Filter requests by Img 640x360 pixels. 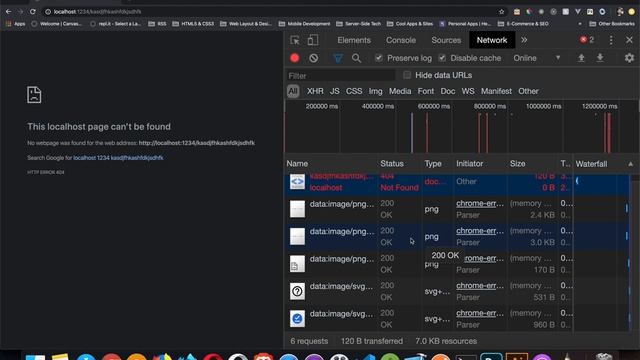pyautogui.click(x=376, y=91)
